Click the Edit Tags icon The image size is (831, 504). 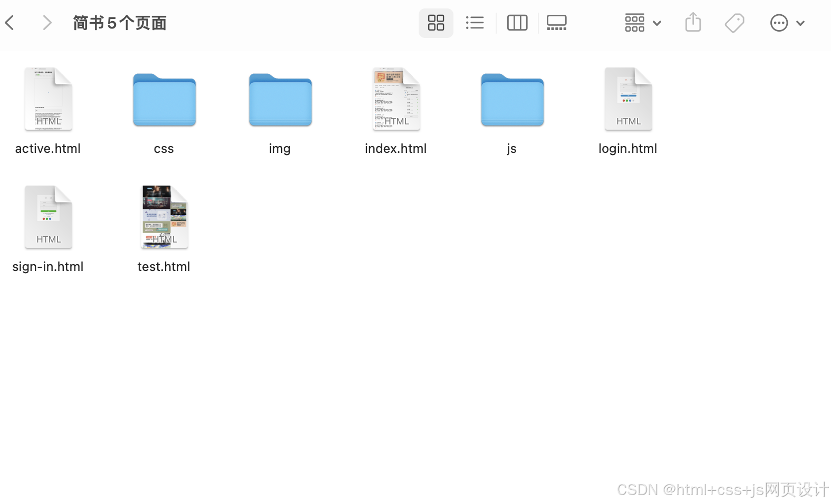735,23
